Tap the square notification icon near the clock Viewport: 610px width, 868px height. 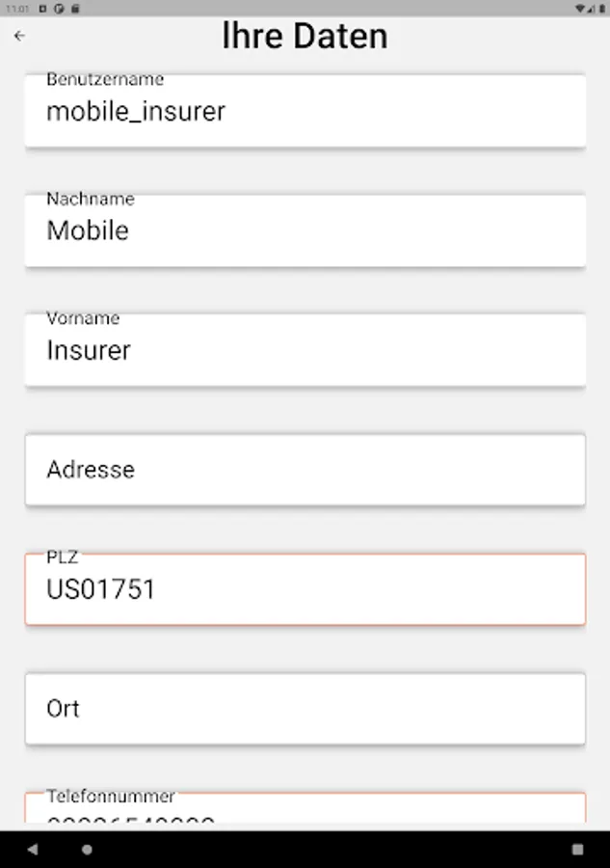pyautogui.click(x=43, y=8)
